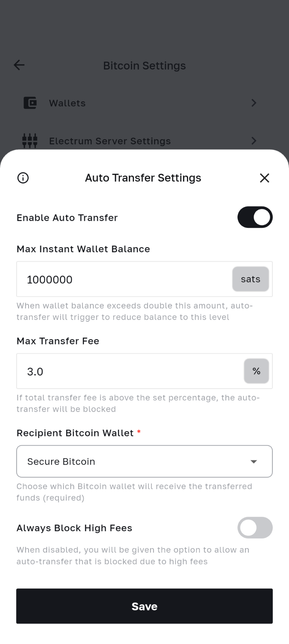Save the auto transfer settings
This screenshot has width=289, height=644.
144,606
